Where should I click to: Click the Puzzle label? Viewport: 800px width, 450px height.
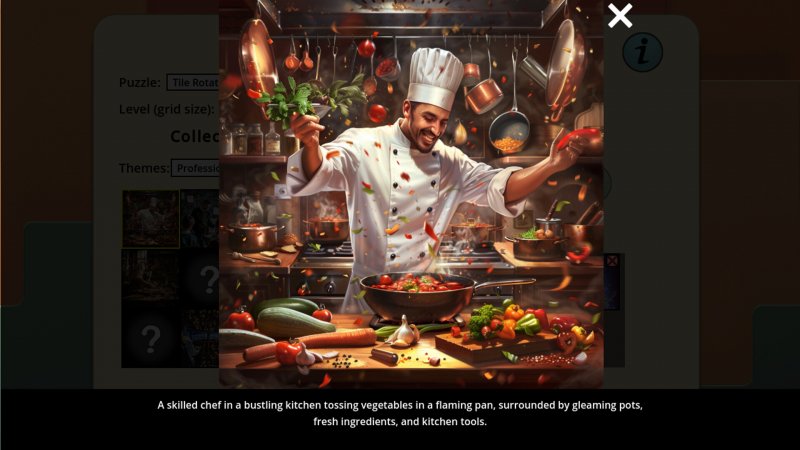pos(139,83)
